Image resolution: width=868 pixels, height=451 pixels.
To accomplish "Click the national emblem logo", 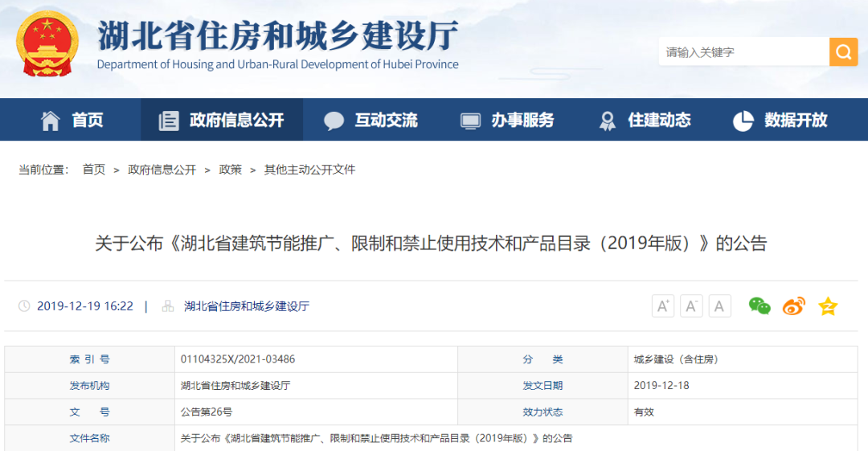I will pos(50,44).
